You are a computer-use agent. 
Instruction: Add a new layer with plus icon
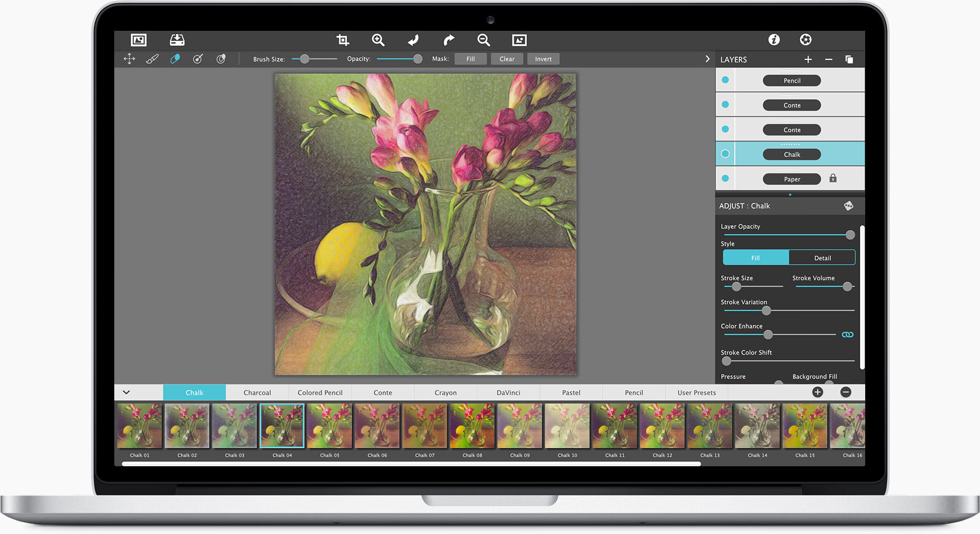[808, 59]
